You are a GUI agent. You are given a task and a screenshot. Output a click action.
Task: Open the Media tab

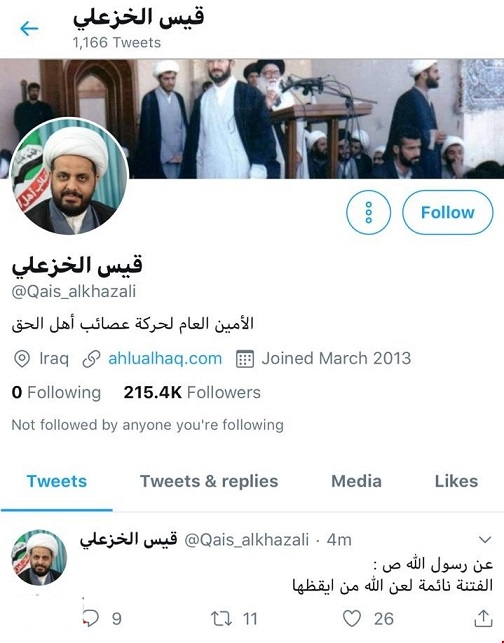tap(356, 481)
